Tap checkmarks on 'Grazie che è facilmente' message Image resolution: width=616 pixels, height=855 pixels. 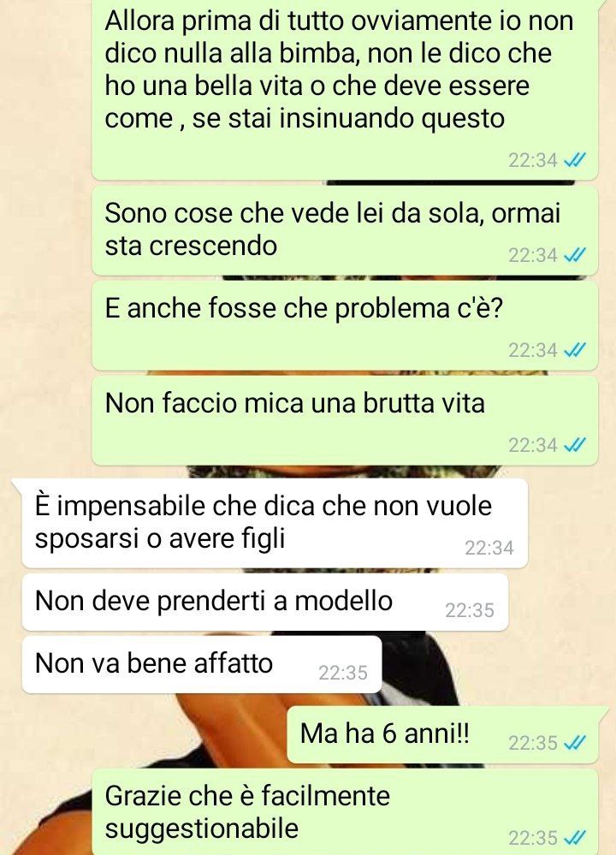[575, 837]
